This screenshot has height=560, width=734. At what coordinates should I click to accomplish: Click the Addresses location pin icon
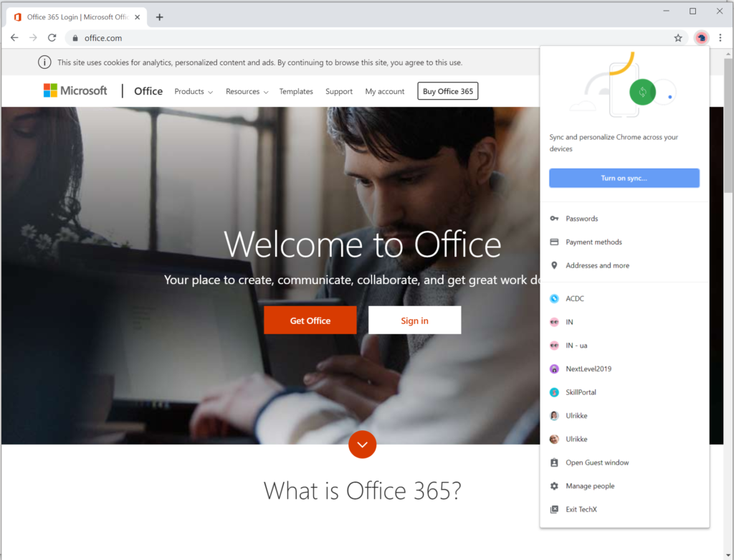coord(554,265)
